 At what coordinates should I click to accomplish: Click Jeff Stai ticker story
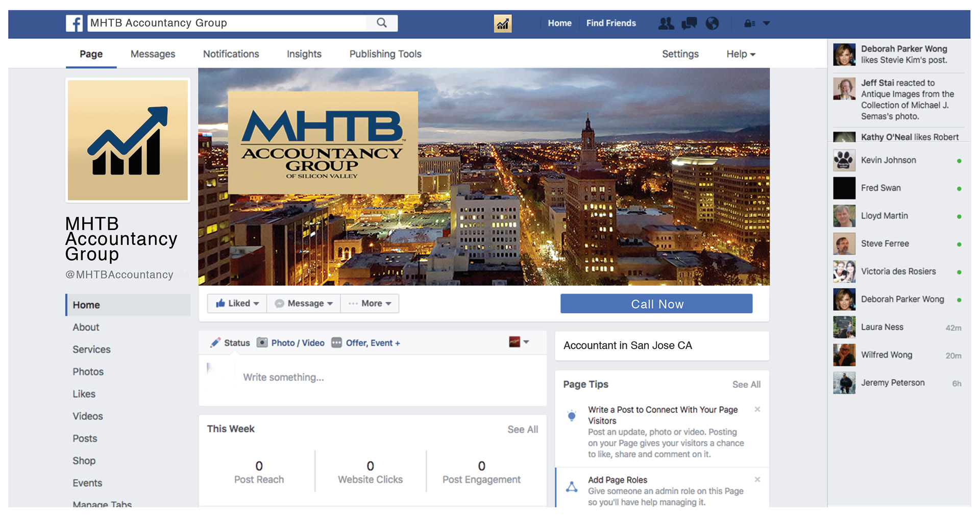point(899,100)
